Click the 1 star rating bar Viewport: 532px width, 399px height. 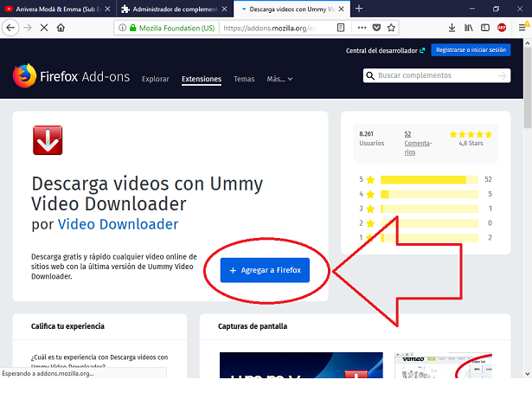tap(429, 238)
